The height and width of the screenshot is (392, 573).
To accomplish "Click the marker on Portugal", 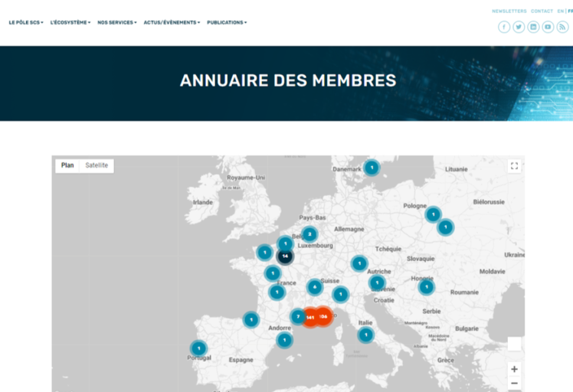I will click(x=199, y=348).
